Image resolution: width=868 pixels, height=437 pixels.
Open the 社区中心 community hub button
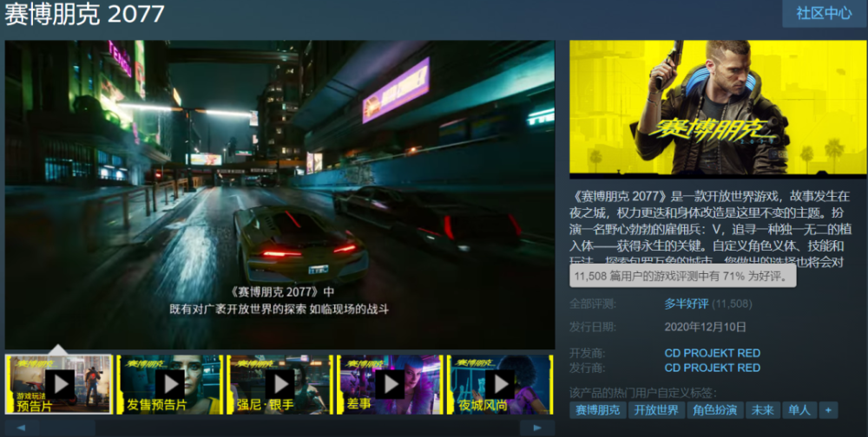825,13
